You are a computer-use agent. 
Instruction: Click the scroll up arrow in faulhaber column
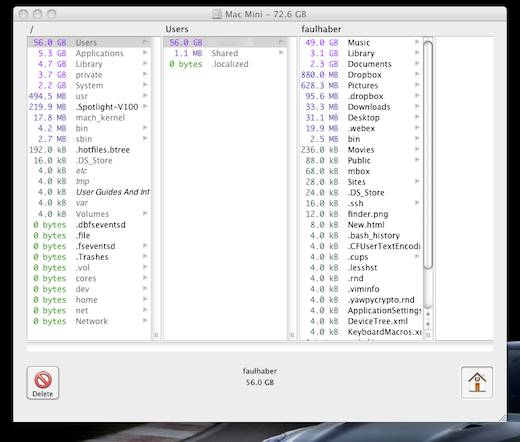coord(428,314)
